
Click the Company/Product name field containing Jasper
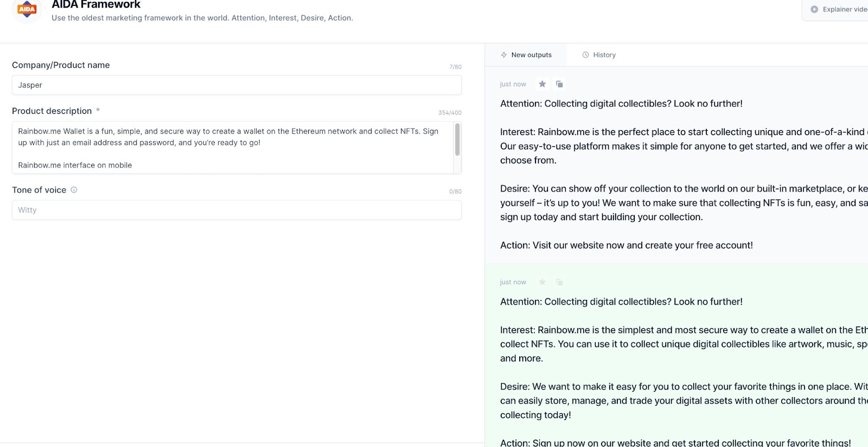click(x=237, y=85)
